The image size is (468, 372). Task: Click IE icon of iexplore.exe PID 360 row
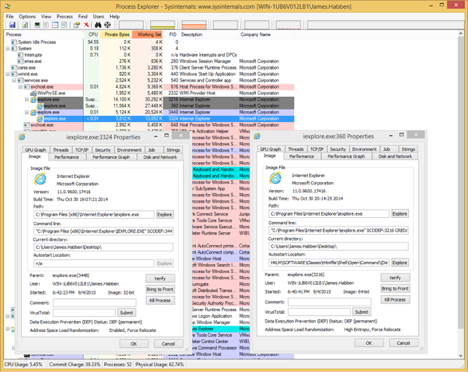[x=40, y=106]
